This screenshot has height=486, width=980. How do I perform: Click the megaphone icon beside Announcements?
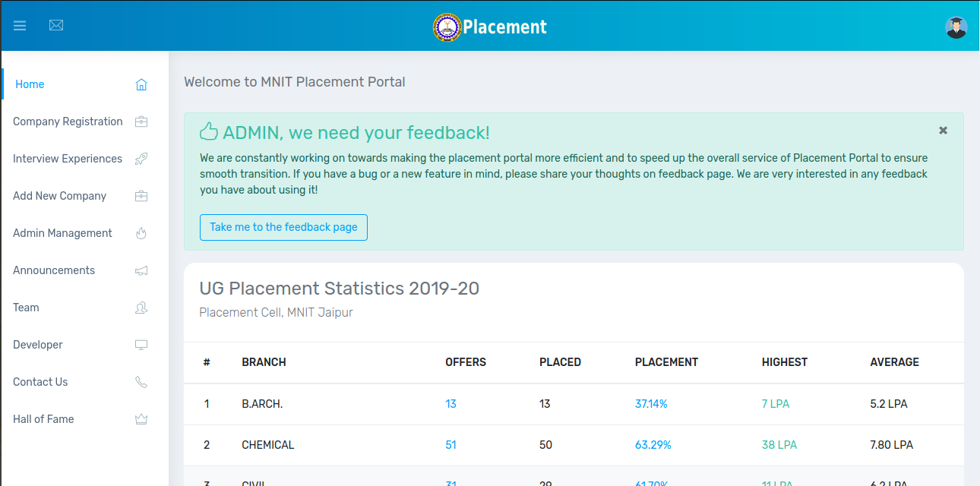point(141,270)
